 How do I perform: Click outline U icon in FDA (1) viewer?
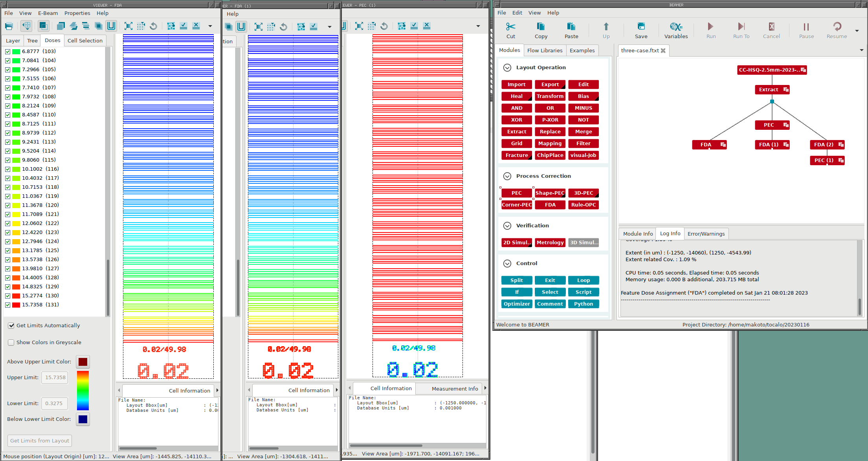tap(241, 27)
